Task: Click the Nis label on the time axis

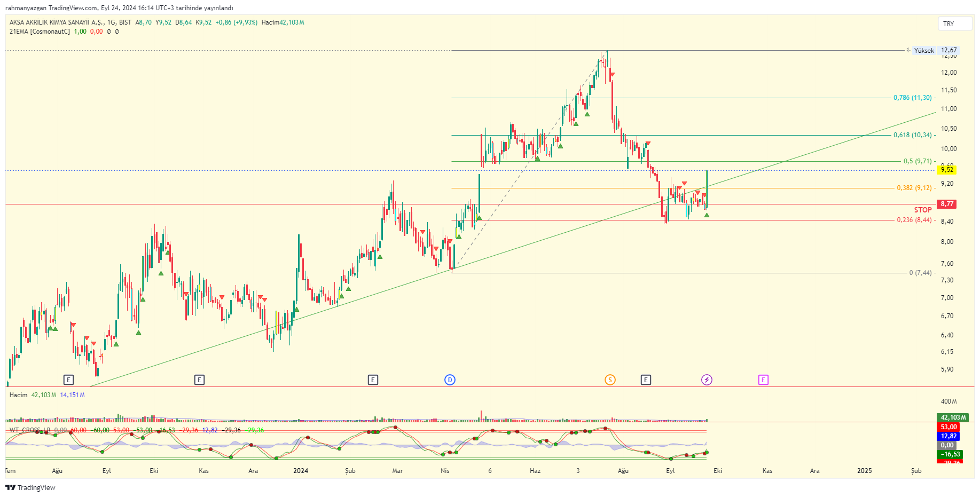Action: [x=445, y=471]
